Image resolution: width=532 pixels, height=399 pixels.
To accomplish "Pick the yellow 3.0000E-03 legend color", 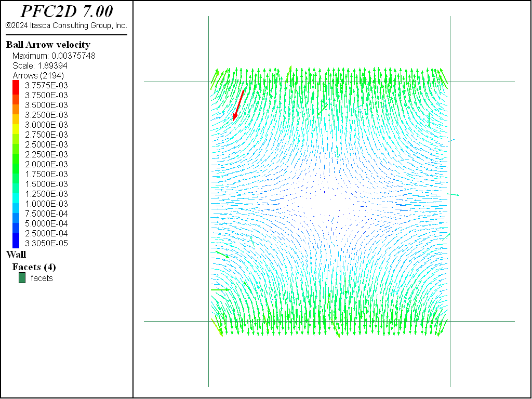I will click(16, 125).
